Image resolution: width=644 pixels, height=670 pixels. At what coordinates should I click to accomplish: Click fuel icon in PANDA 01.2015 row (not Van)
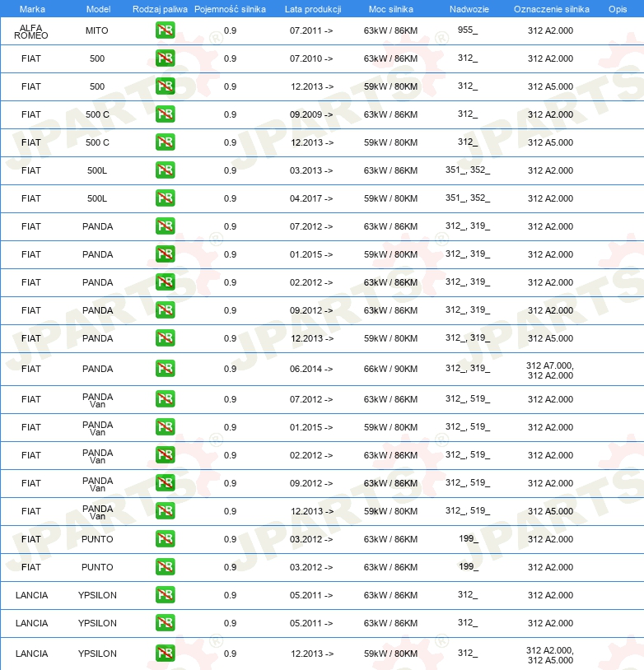(x=165, y=254)
